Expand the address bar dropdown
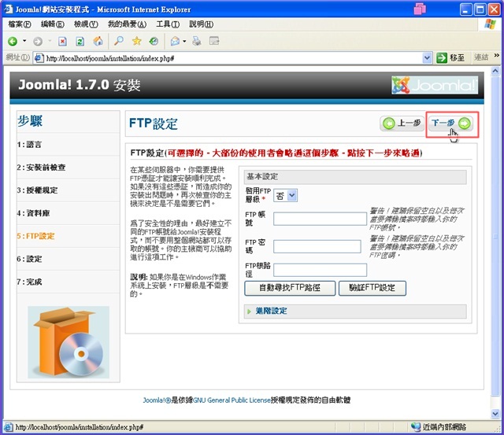The height and width of the screenshot is (435, 504). [x=427, y=58]
